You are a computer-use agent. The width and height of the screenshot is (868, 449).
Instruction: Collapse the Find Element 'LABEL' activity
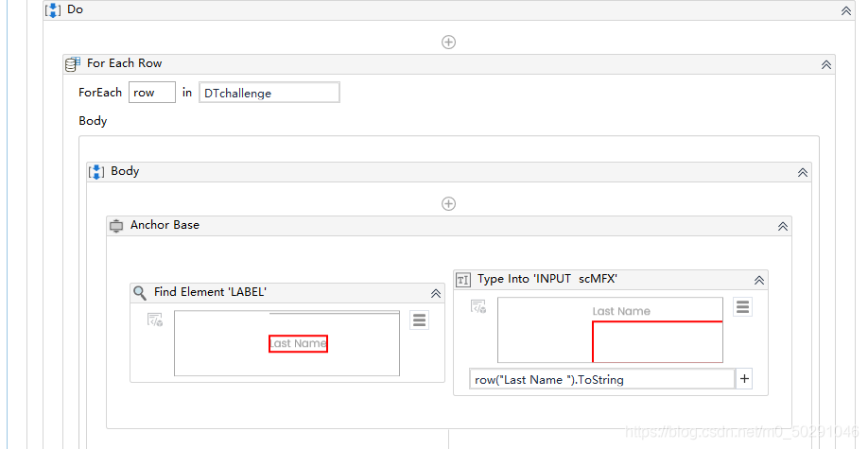point(436,293)
